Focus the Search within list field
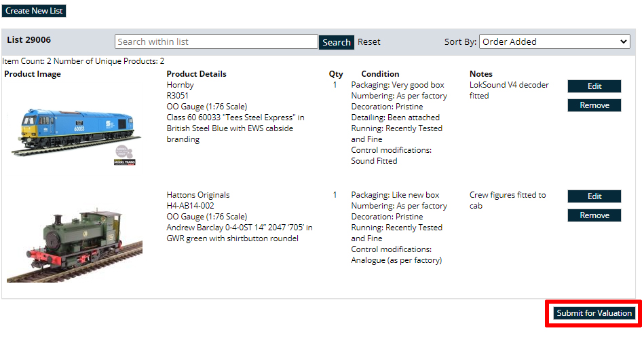This screenshot has width=644, height=339. point(216,42)
